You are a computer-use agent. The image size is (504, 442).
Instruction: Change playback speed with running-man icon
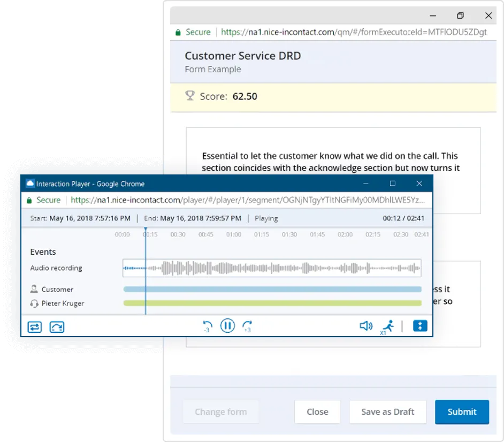387,326
